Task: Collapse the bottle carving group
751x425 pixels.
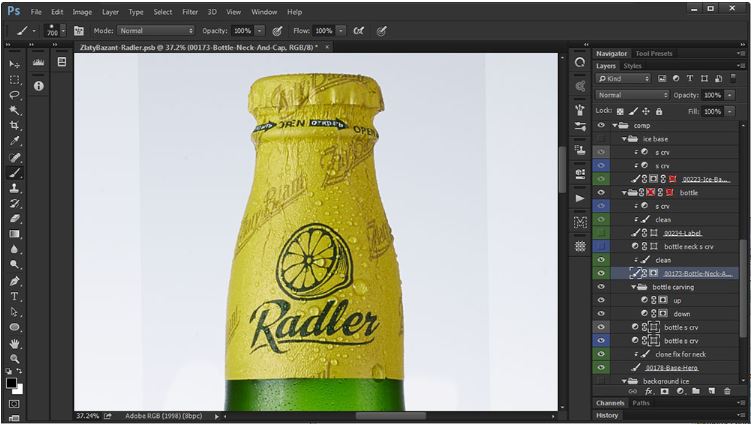Action: (634, 287)
